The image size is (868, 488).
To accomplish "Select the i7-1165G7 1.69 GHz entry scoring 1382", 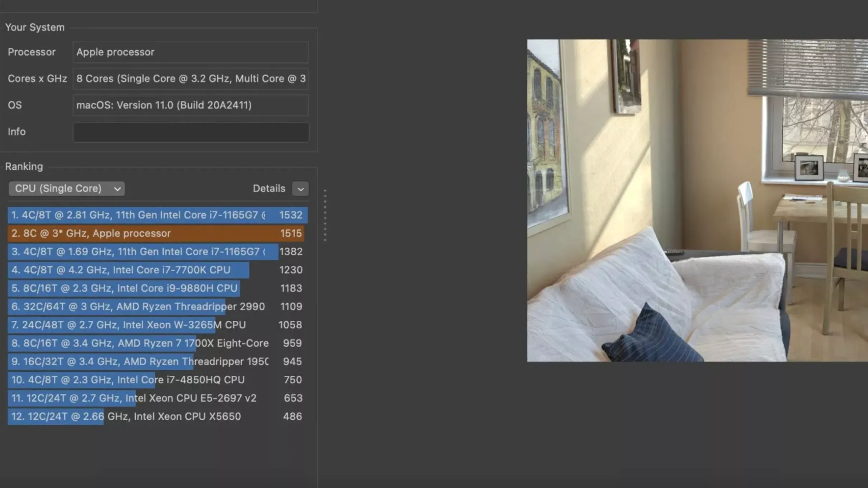I will point(157,252).
